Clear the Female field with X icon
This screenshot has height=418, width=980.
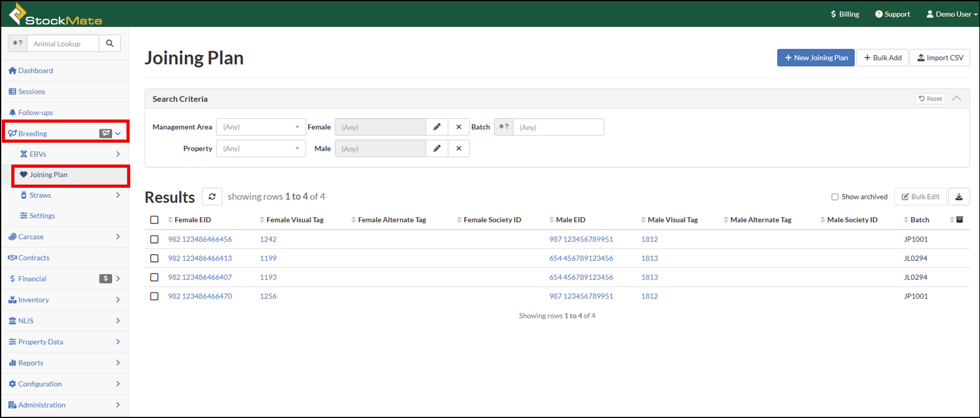click(458, 127)
